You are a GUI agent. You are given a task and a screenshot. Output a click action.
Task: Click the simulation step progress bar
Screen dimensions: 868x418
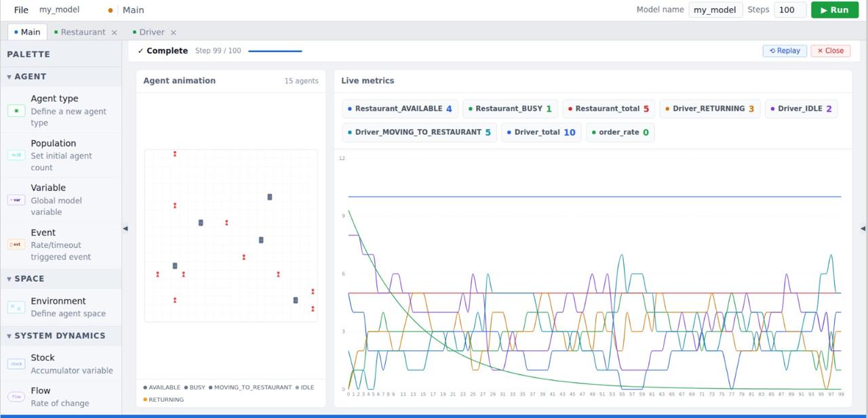275,51
